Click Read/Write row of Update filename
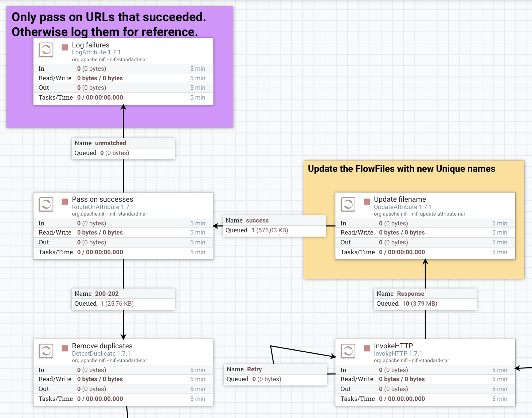The width and height of the screenshot is (532, 418). point(425,232)
